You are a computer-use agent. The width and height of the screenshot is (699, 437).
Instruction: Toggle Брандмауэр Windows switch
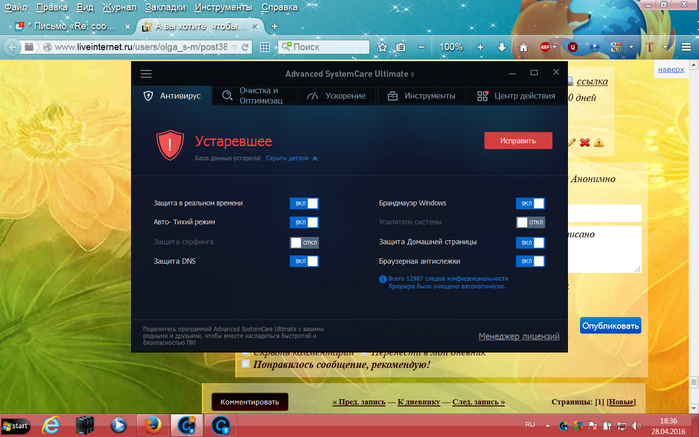pyautogui.click(x=530, y=203)
